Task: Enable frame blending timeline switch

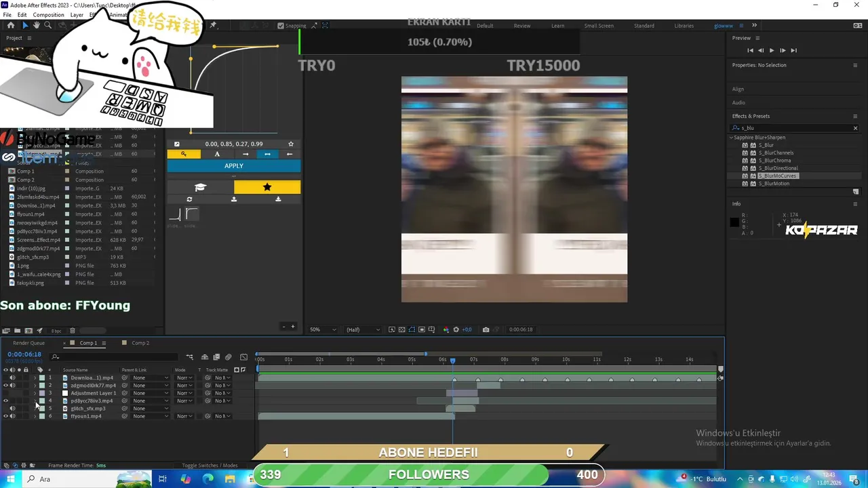Action: [x=216, y=357]
